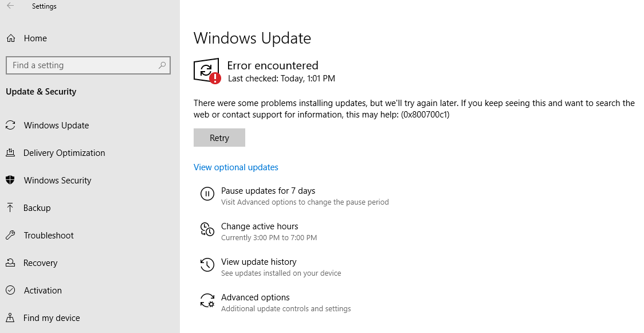Select Windows Update in the sidebar
This screenshot has height=333, width=644.
coord(56,125)
